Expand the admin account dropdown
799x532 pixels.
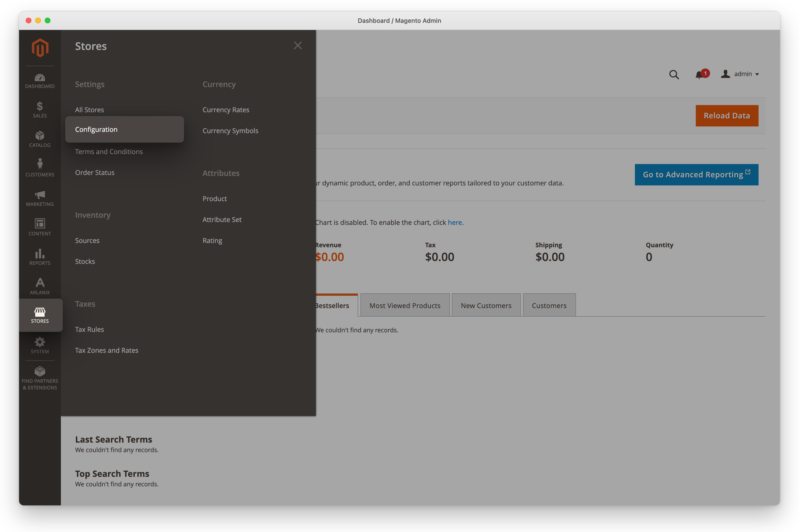point(740,74)
